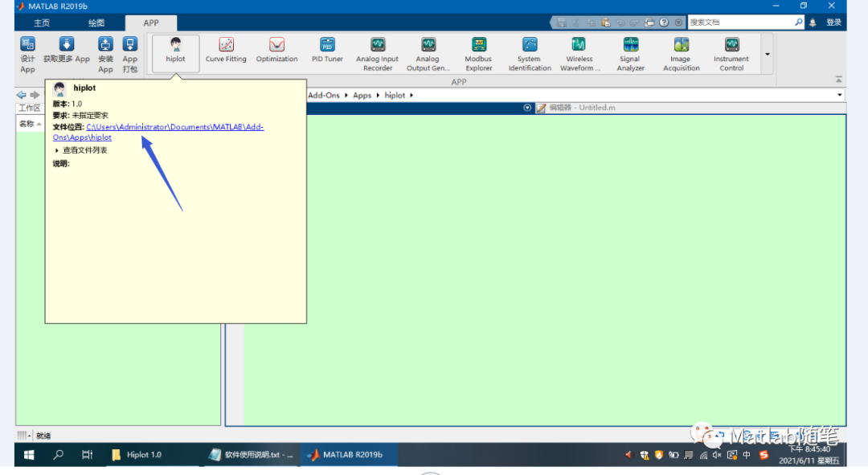This screenshot has width=868, height=475.
Task: Open the address bar history dropdown
Action: 839,95
